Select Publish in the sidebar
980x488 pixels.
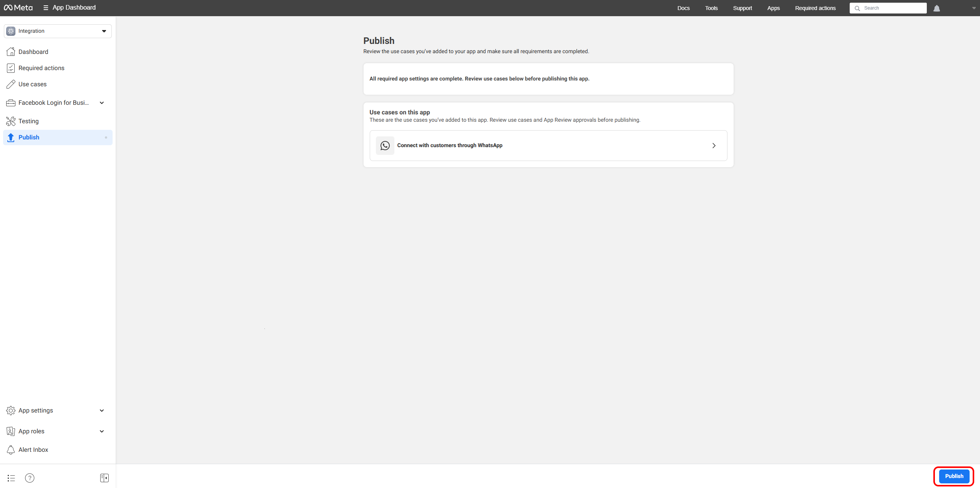tap(58, 138)
